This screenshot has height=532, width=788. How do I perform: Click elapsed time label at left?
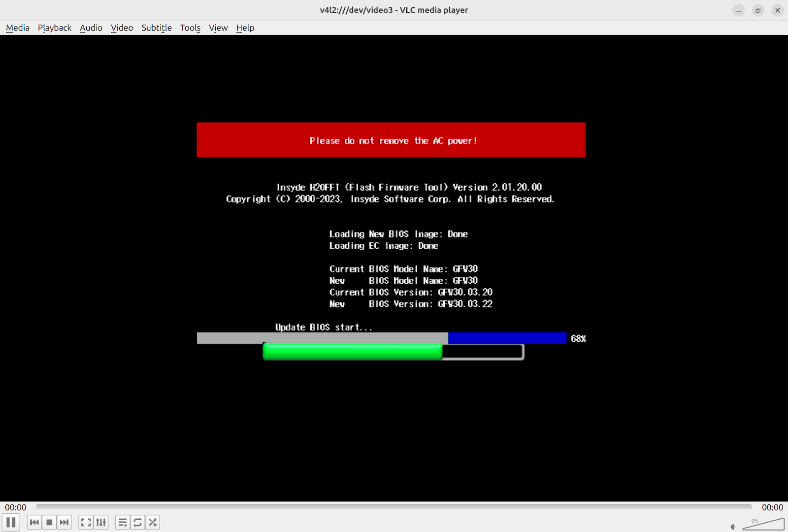pos(16,507)
